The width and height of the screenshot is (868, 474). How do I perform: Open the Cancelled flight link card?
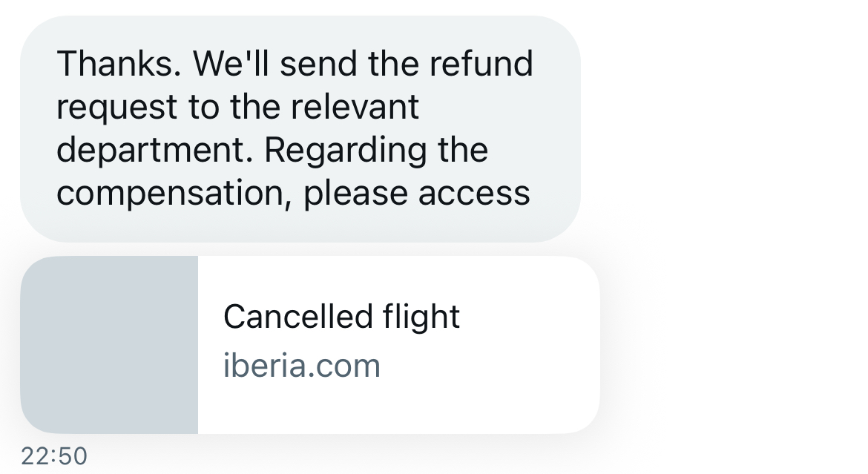coord(310,344)
